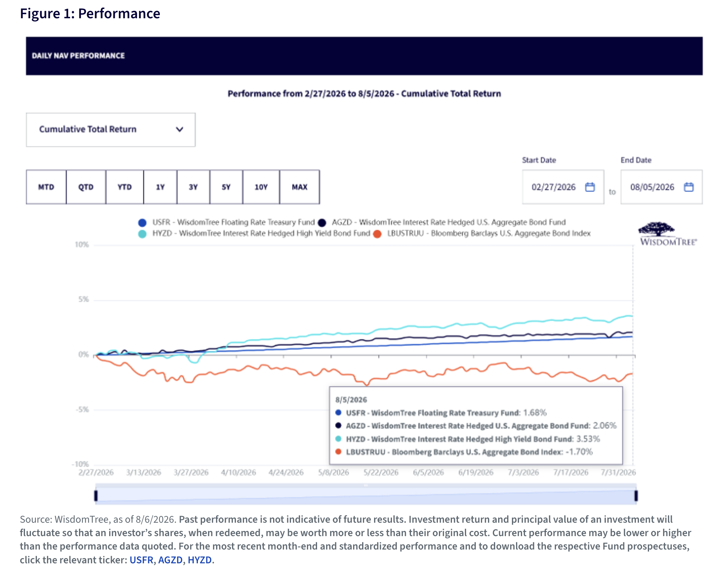Click the 4/10/2026 x-axis date label

click(238, 472)
